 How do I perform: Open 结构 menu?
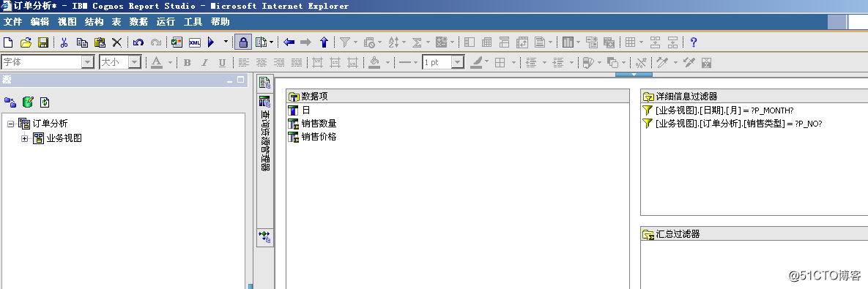click(94, 22)
